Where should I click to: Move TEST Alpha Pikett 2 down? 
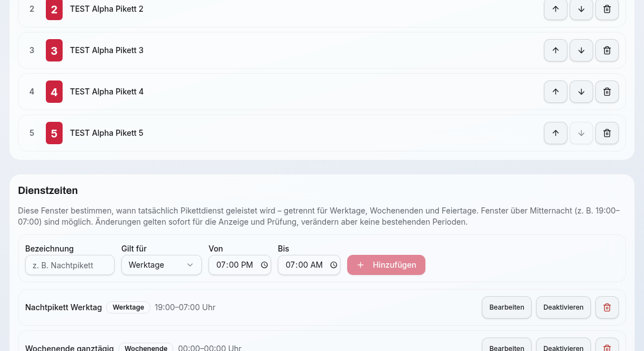tap(581, 9)
